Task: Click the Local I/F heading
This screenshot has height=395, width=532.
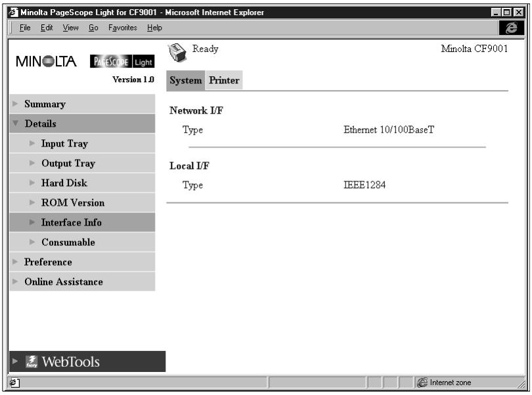Action: coord(189,166)
